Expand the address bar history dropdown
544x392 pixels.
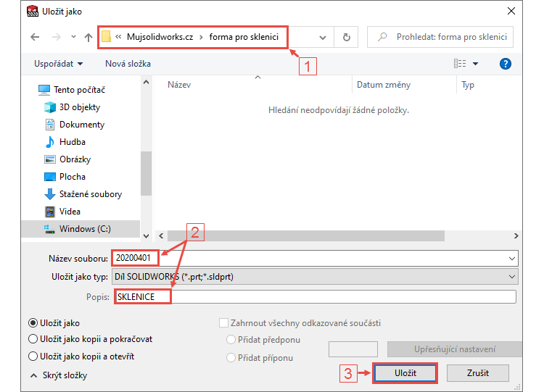pos(323,37)
